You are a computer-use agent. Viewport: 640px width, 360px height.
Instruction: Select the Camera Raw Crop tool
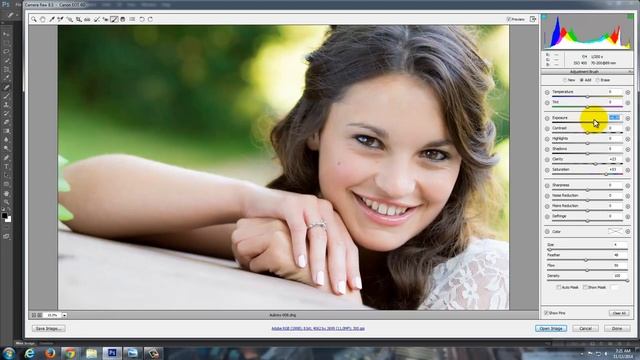coord(78,19)
